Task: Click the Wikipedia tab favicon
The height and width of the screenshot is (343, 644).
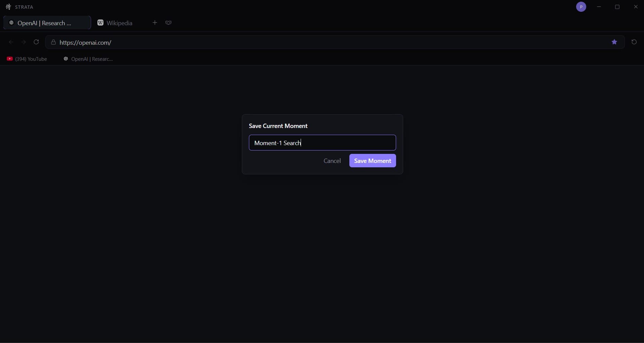Action: [x=100, y=23]
